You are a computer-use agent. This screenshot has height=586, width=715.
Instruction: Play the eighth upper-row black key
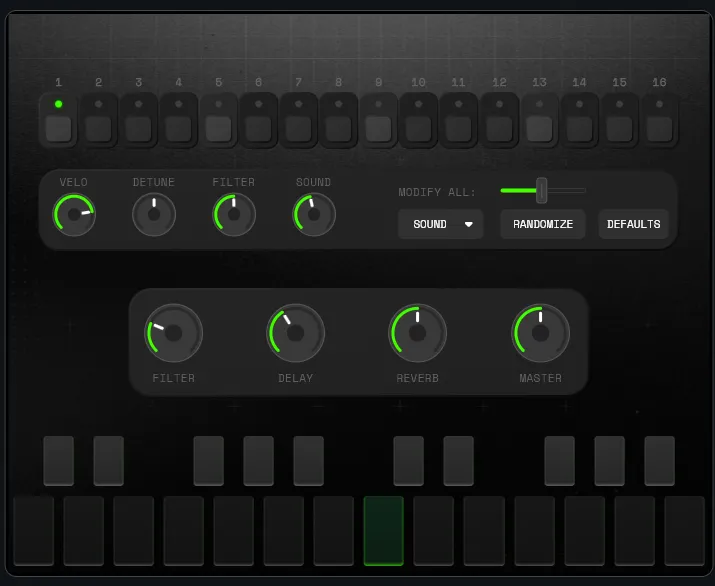pyautogui.click(x=560, y=461)
